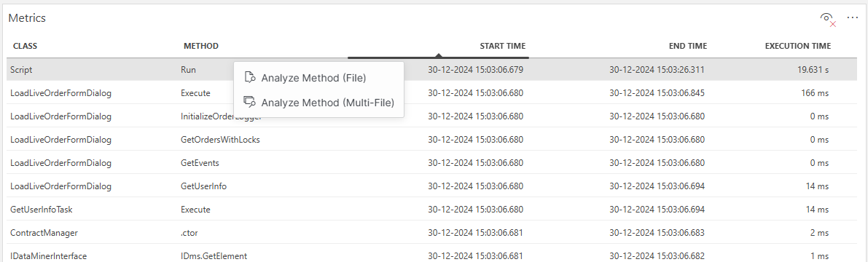Image resolution: width=868 pixels, height=262 pixels.
Task: Choose Analyze Method (Multi-File) from context menu
Action: [x=319, y=103]
